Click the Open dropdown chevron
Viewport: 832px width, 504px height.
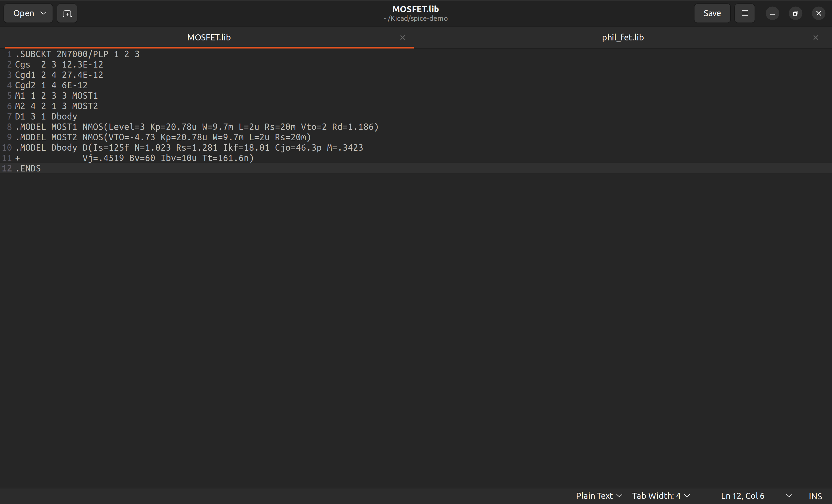[43, 13]
